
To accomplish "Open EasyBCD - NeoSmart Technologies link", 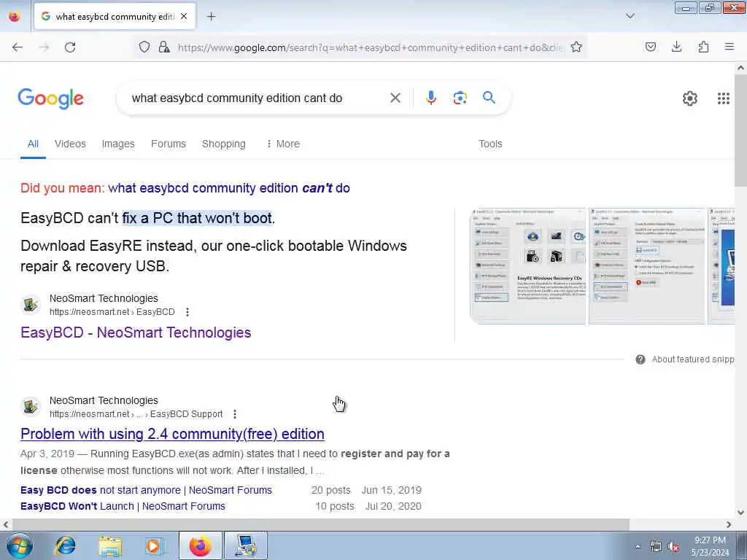I will (x=136, y=332).
